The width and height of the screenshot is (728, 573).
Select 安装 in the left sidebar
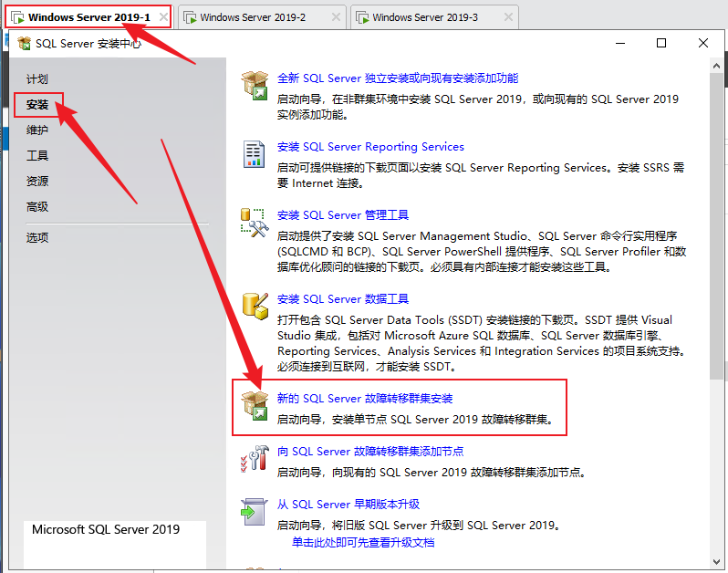click(x=37, y=105)
